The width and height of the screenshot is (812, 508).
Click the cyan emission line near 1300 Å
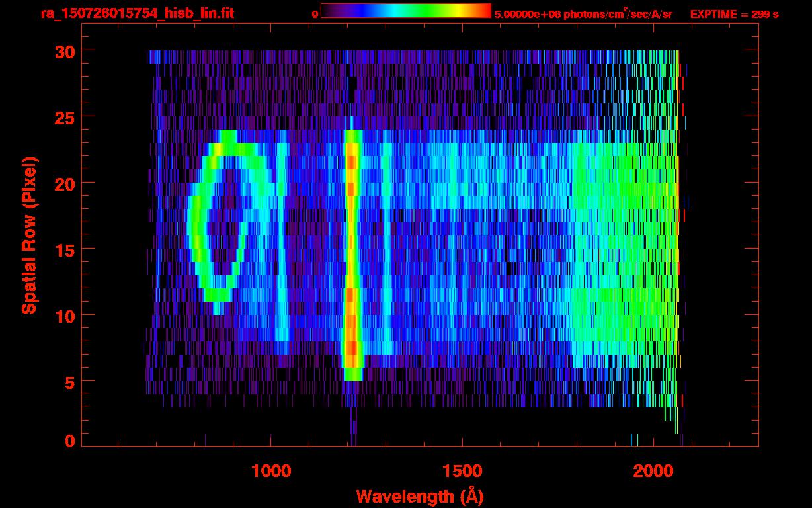(x=387, y=248)
